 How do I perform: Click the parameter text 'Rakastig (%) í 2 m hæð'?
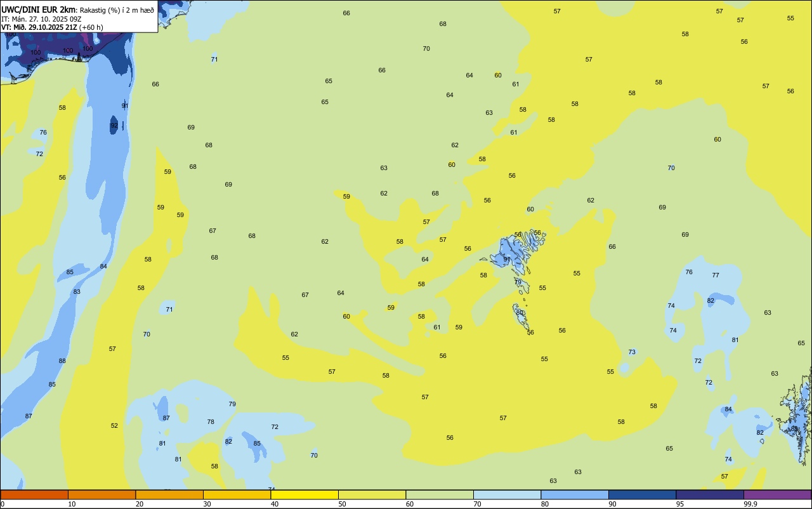117,10
